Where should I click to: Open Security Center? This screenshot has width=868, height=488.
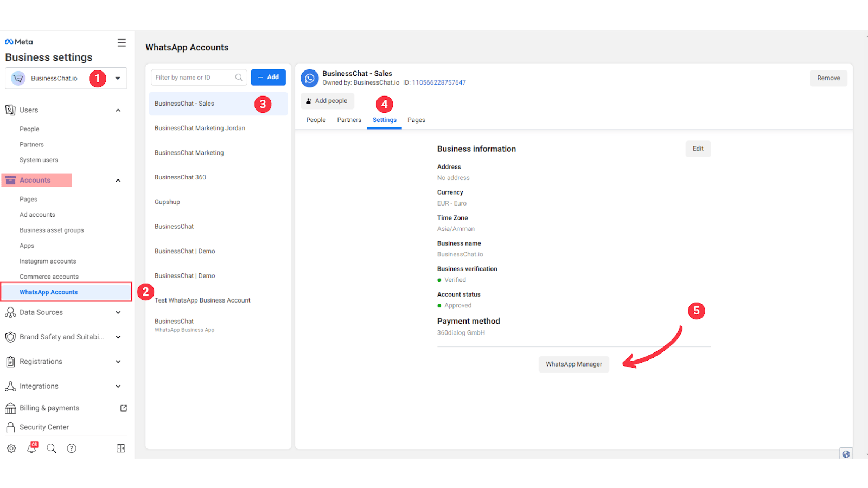(x=44, y=427)
